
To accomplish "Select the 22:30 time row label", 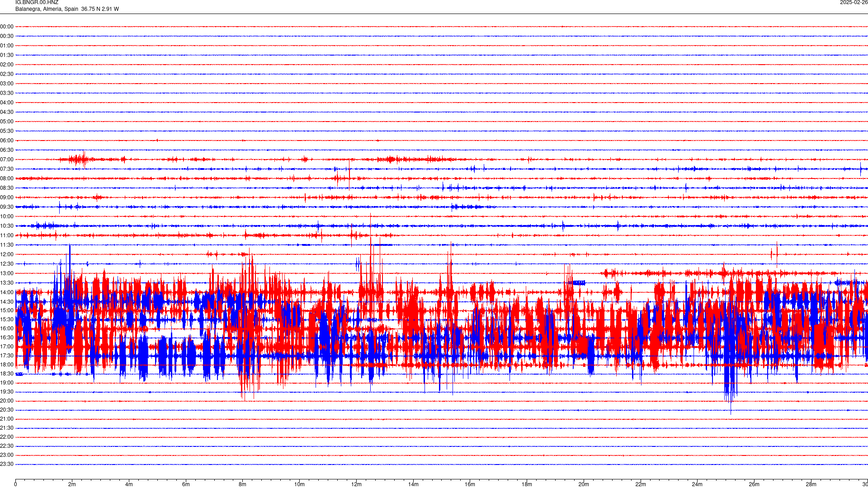I will pos(7,446).
